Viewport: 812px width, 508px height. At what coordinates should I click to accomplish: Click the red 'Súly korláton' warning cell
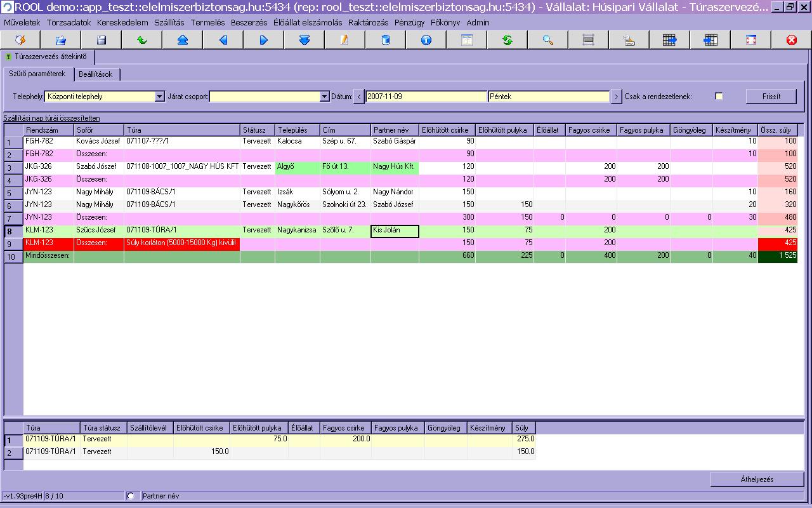coord(181,243)
